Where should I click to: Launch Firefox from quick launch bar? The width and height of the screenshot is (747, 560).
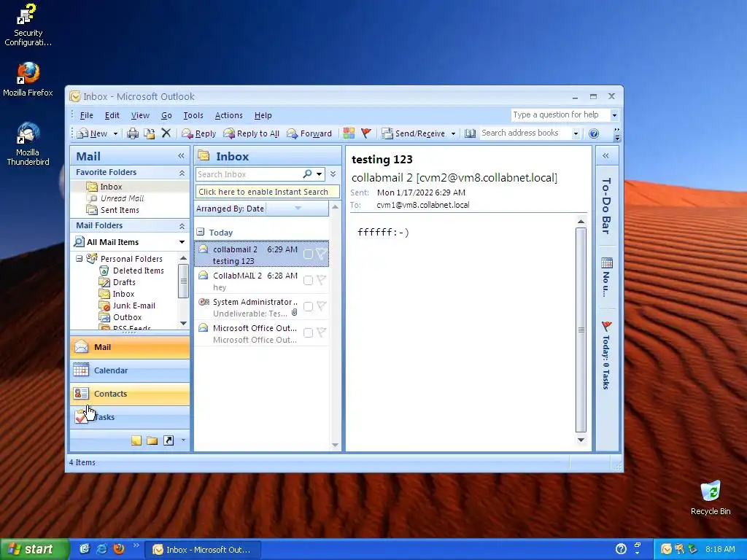click(x=119, y=549)
